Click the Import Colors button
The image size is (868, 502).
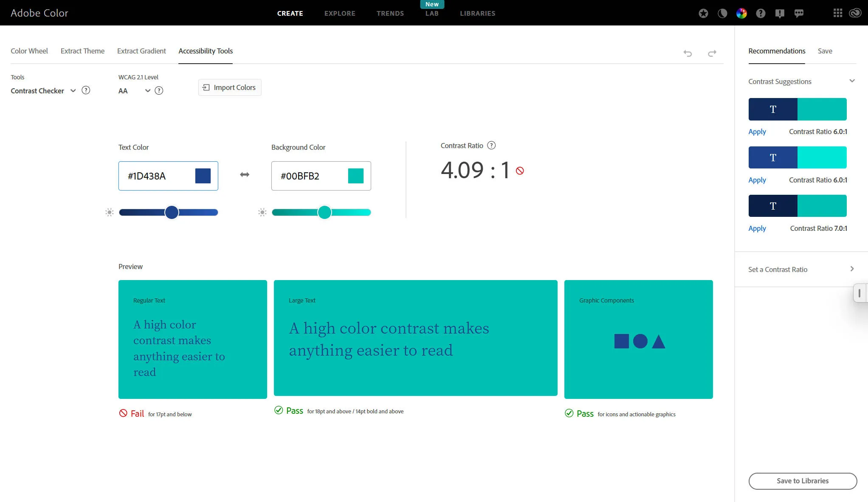[230, 87]
